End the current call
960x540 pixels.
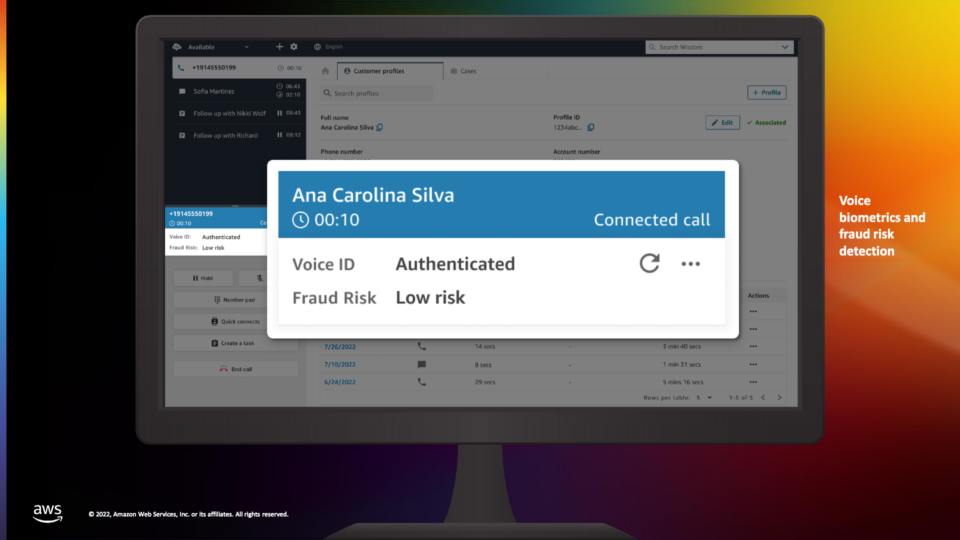(x=236, y=369)
